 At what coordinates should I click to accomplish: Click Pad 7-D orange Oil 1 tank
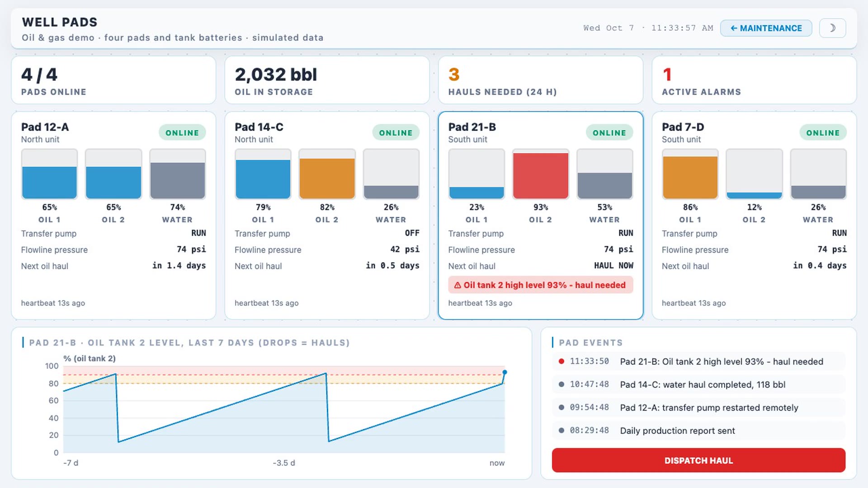click(x=690, y=174)
